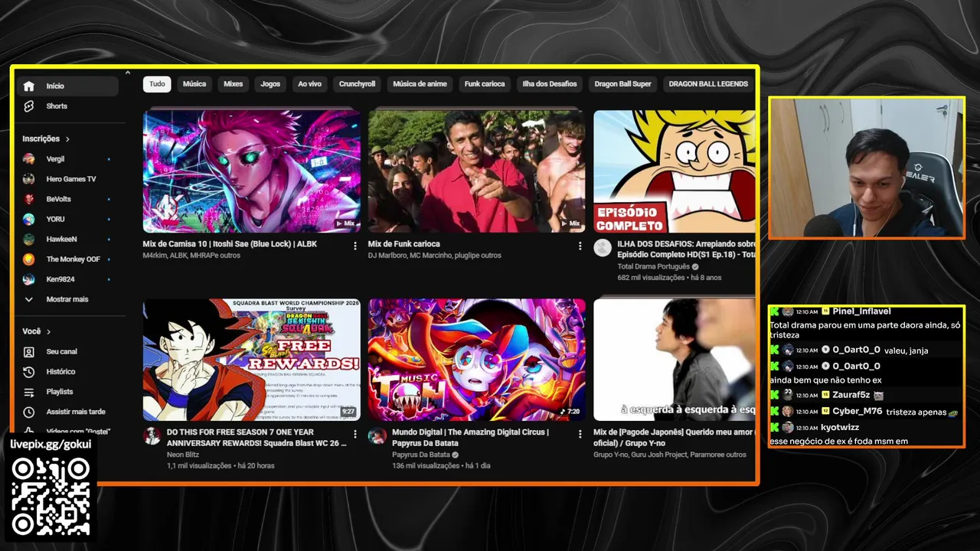Go to Início in the YouTube sidebar
This screenshot has width=980, height=551.
(x=67, y=86)
